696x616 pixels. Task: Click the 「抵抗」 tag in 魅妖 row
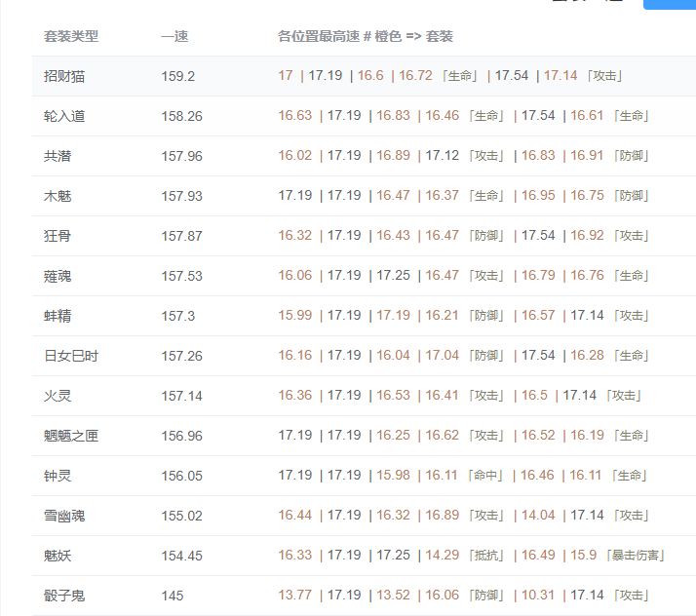pyautogui.click(x=487, y=556)
